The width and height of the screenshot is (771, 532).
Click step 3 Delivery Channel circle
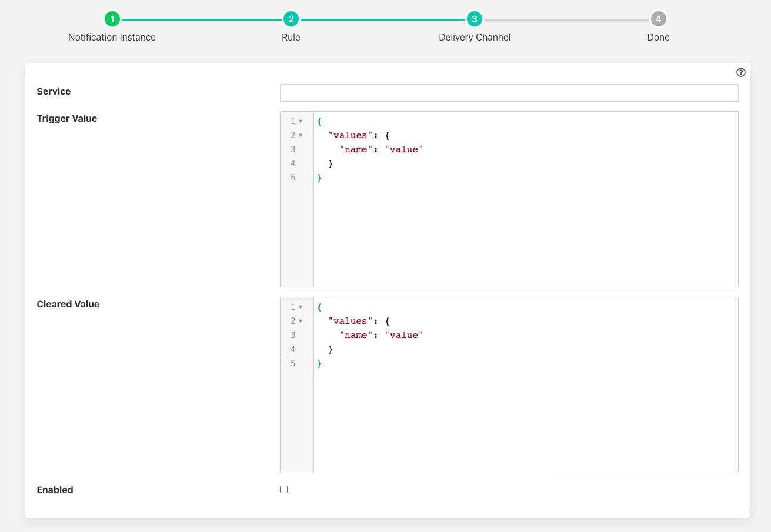coord(474,19)
